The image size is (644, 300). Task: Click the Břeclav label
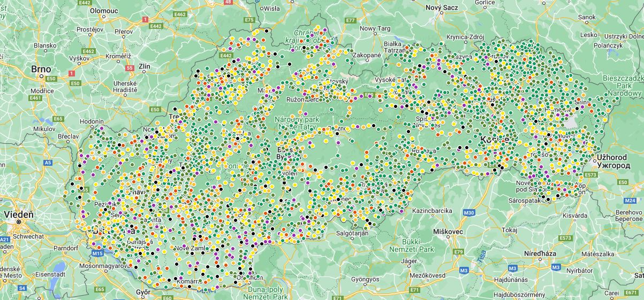(x=69, y=136)
